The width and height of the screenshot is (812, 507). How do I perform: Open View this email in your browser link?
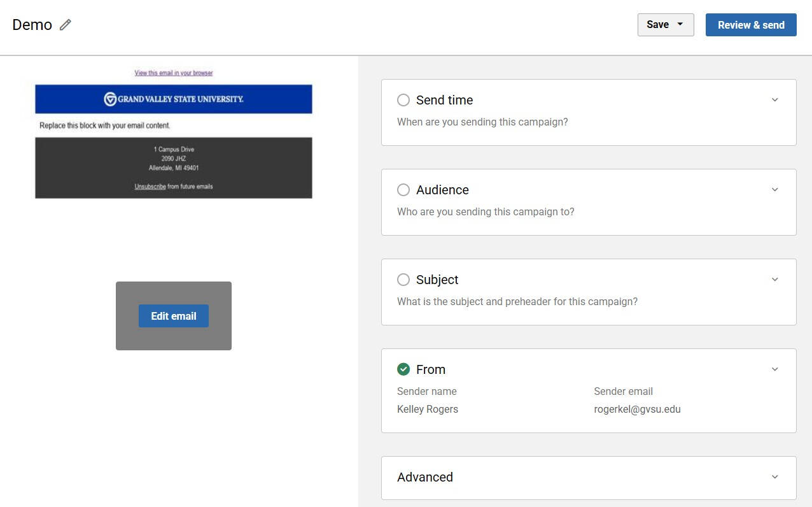tap(173, 73)
